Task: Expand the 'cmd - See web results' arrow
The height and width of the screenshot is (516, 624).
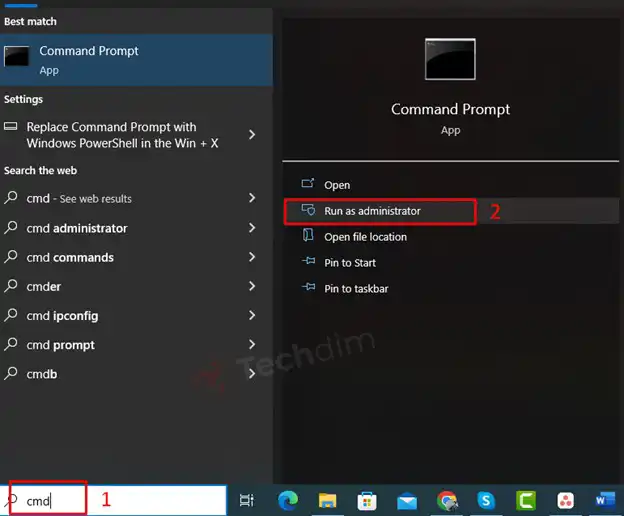Action: [252, 199]
